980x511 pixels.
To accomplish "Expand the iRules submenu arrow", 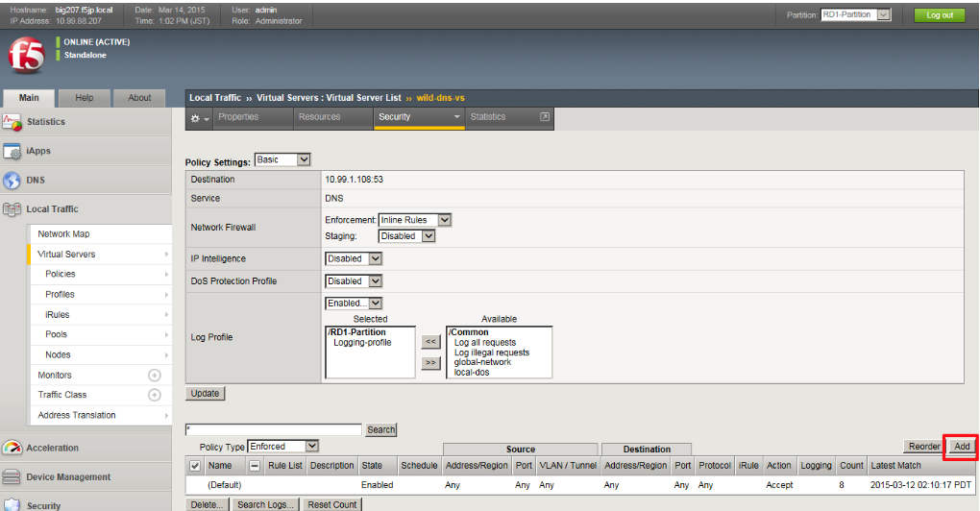I will pos(166,314).
